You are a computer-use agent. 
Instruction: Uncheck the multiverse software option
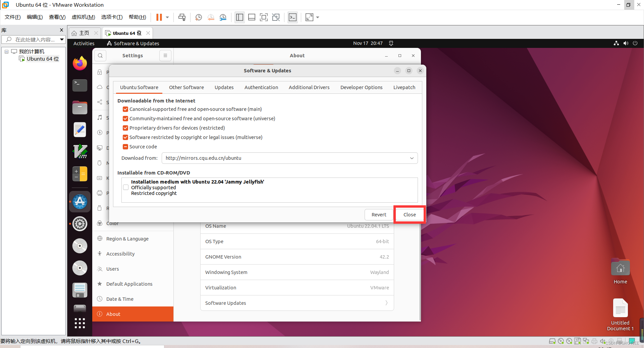pos(125,137)
